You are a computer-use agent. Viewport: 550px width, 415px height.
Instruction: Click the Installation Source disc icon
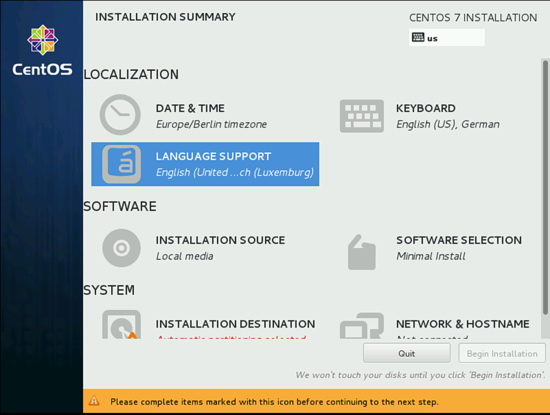121,248
